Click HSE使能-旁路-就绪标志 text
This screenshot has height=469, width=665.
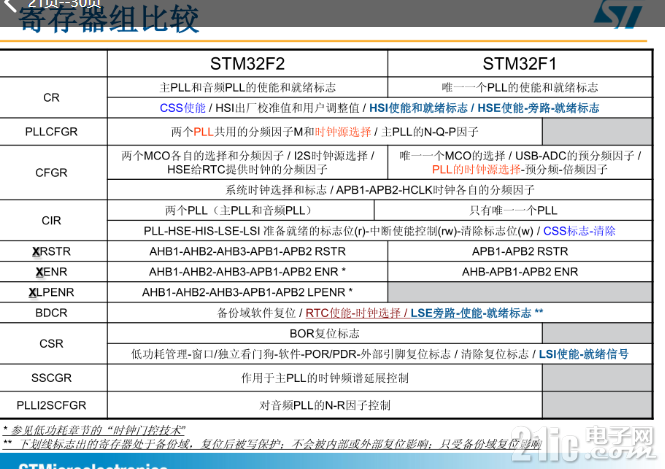point(538,108)
